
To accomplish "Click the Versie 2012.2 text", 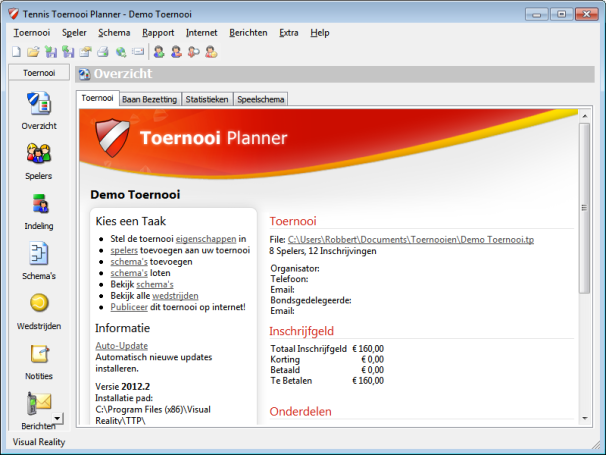I will [123, 387].
